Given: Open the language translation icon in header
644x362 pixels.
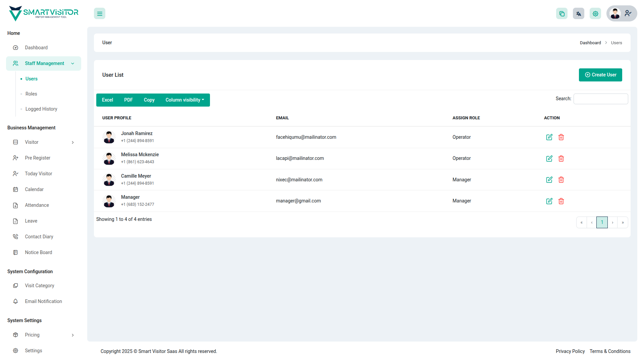Looking at the screenshot, I should tap(579, 14).
